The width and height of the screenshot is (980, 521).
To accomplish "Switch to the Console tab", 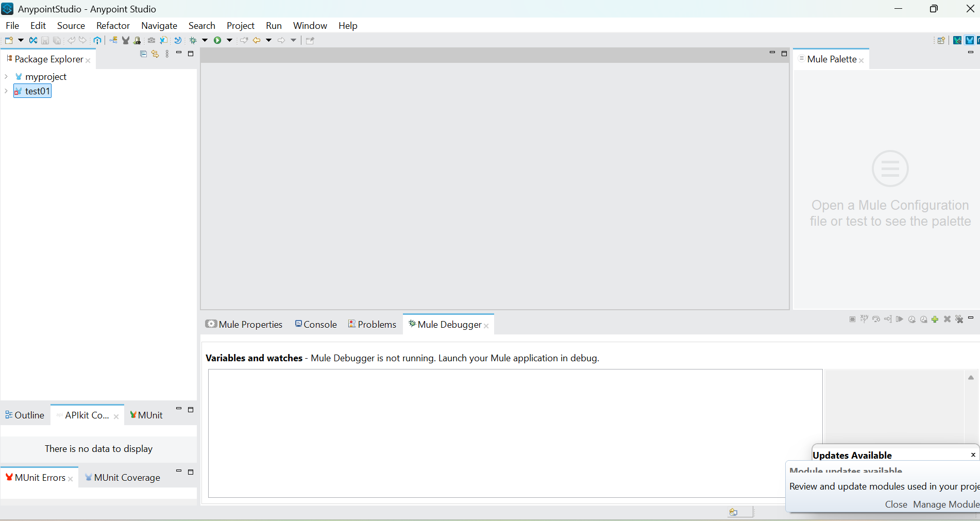I will (x=316, y=324).
